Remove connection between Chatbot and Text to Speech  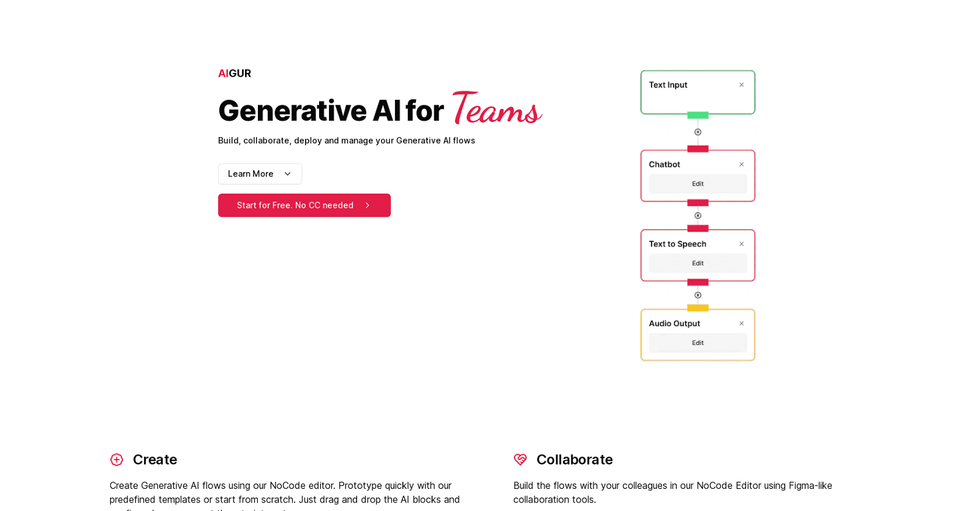click(698, 216)
